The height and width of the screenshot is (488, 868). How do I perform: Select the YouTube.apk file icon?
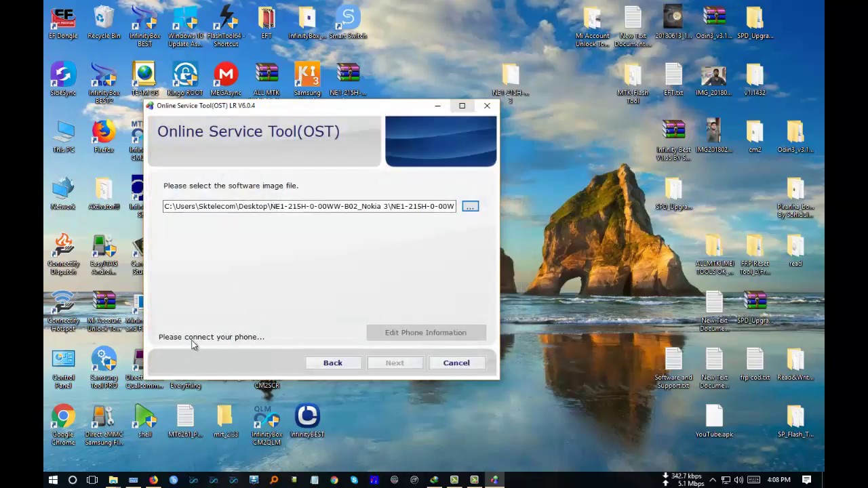[x=714, y=421]
